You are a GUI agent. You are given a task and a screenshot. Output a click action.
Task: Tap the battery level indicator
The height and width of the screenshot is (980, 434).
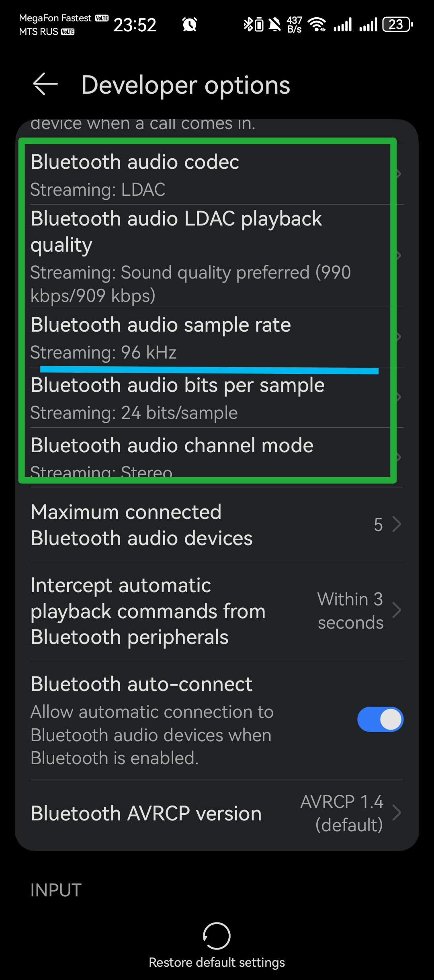397,25
